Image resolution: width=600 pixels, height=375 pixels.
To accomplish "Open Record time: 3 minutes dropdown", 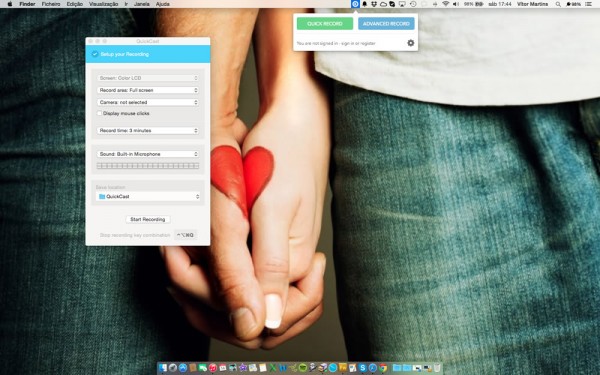I will click(148, 130).
